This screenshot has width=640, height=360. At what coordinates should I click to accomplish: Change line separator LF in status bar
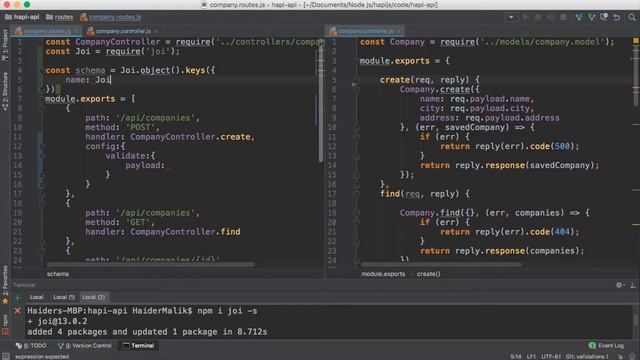pyautogui.click(x=531, y=356)
